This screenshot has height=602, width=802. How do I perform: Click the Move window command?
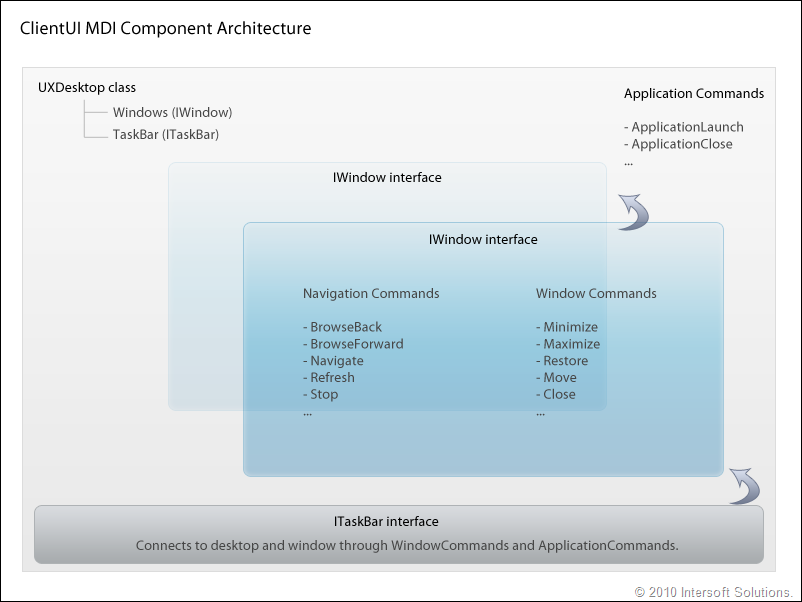[x=556, y=377]
